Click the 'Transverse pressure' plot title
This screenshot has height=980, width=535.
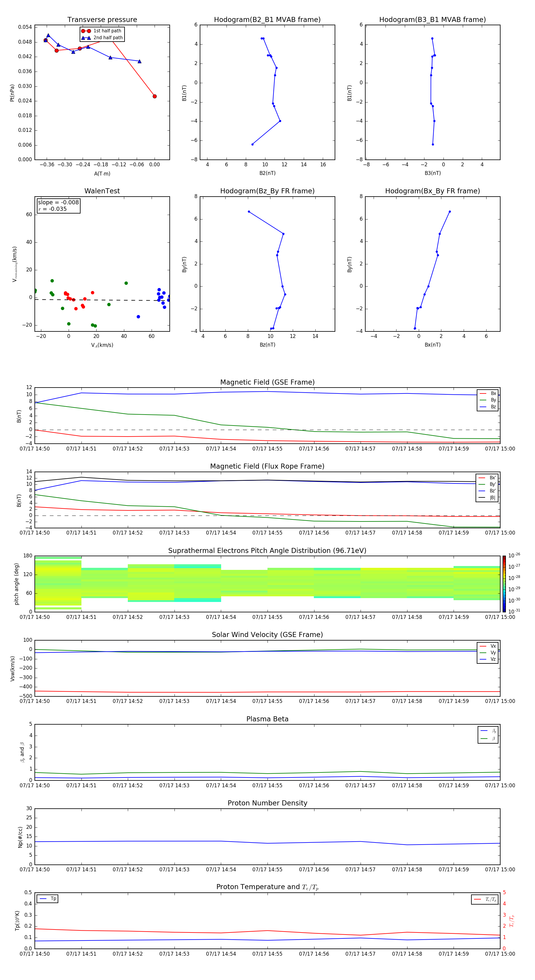(x=102, y=20)
